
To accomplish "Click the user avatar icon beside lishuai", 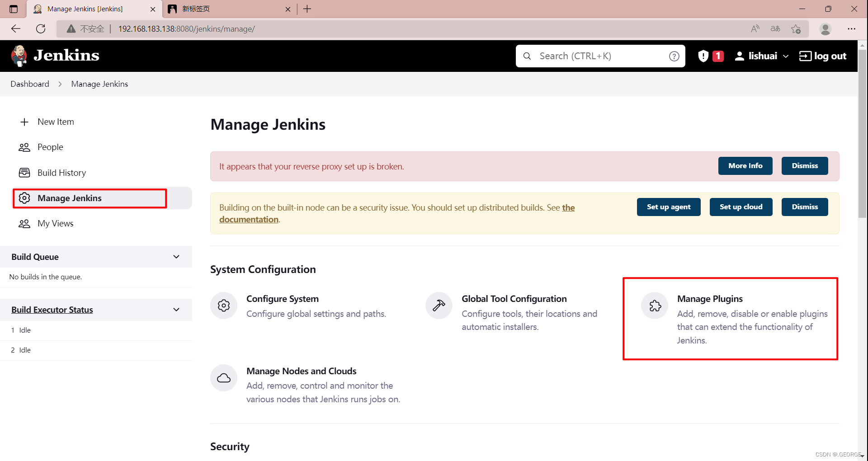I will 740,56.
